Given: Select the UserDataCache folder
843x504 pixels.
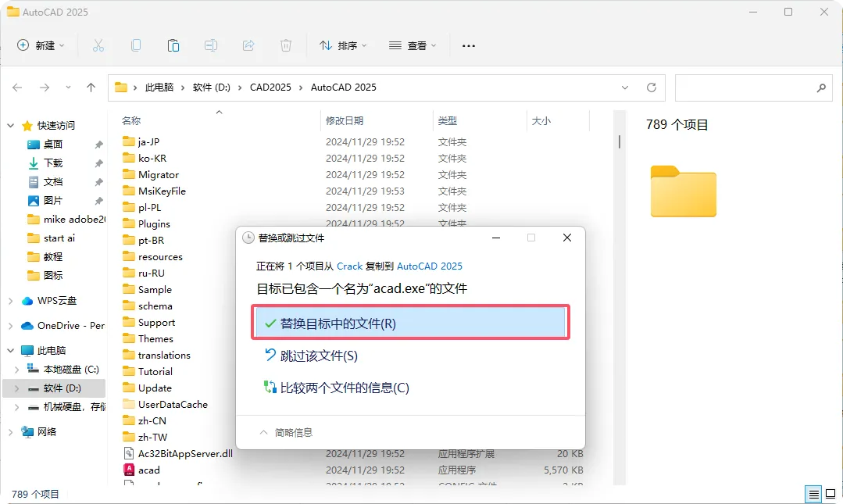Looking at the screenshot, I should tap(173, 405).
